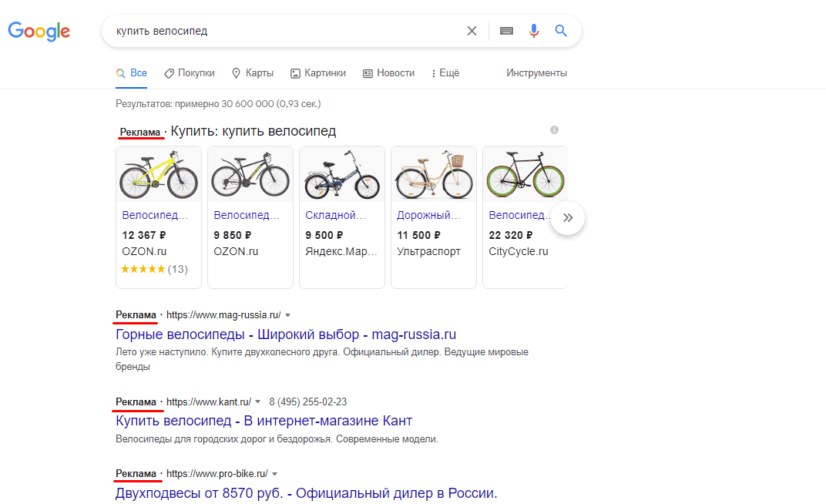This screenshot has height=504, width=826.
Task: Click the blue magnifier search button
Action: (561, 31)
